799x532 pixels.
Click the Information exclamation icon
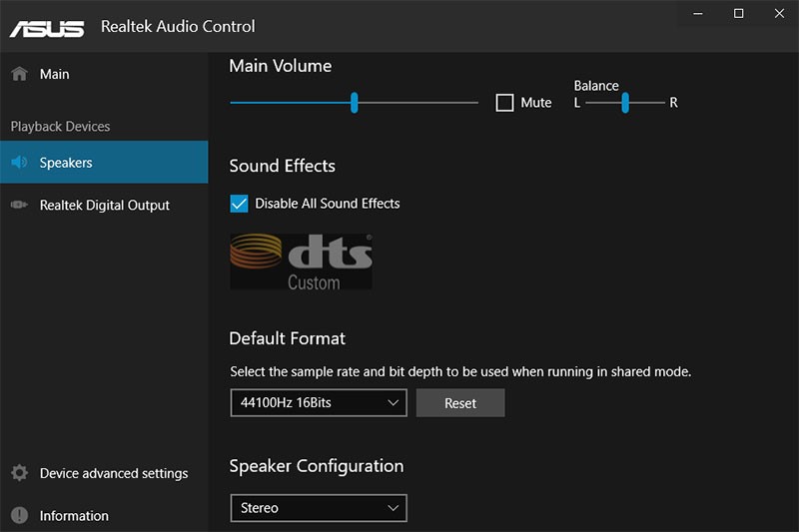point(19,515)
